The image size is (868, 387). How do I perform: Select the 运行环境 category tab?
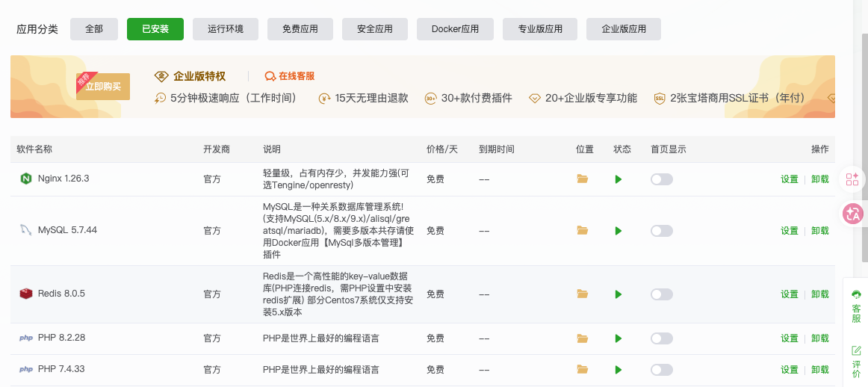point(225,29)
